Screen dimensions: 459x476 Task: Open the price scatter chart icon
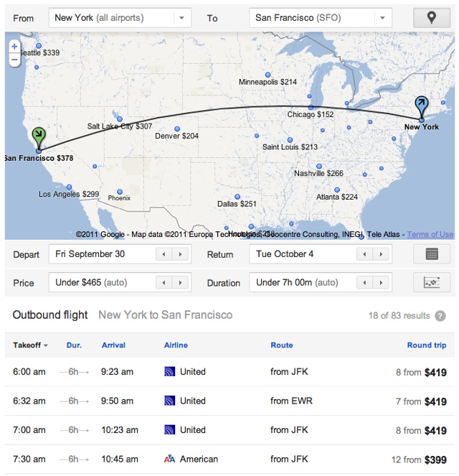[x=432, y=283]
